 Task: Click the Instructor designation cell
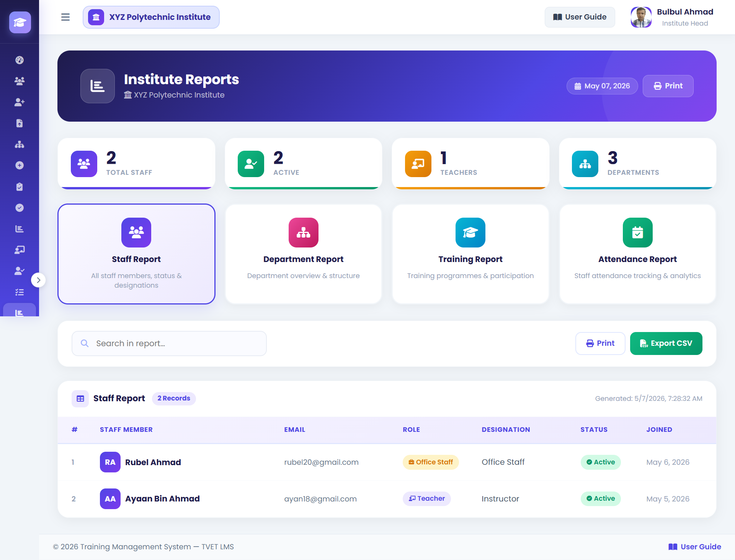click(500, 499)
